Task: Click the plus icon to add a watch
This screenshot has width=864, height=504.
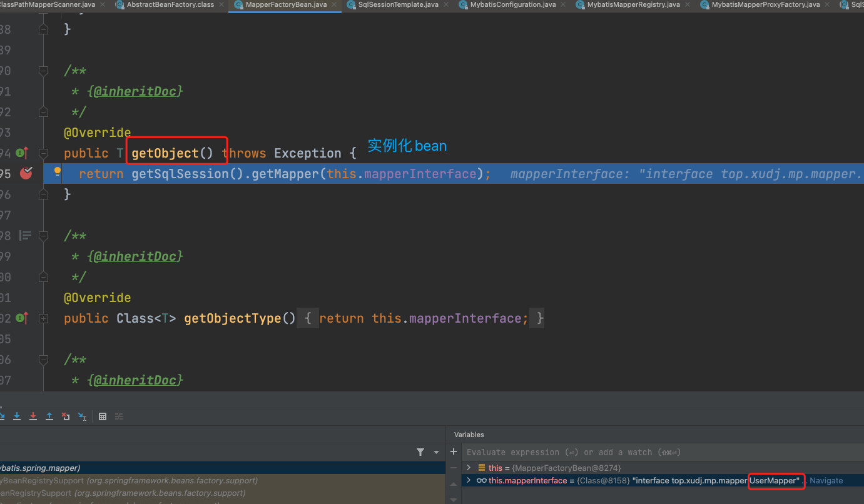Action: (x=454, y=451)
